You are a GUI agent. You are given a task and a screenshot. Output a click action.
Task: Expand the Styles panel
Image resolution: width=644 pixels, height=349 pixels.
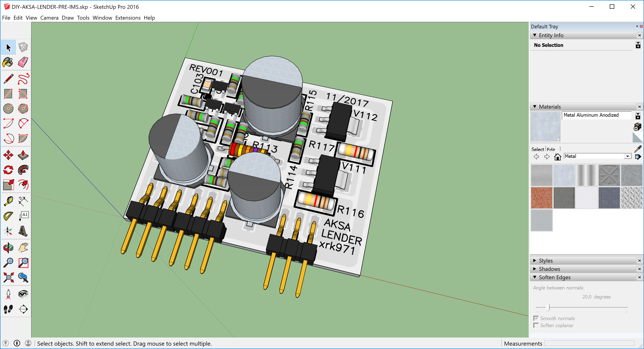tap(534, 260)
